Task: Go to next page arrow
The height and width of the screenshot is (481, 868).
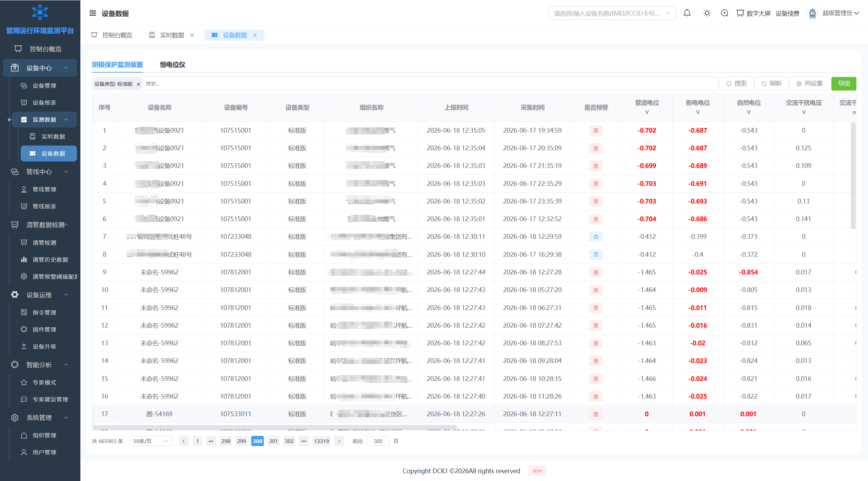Action: click(x=339, y=441)
